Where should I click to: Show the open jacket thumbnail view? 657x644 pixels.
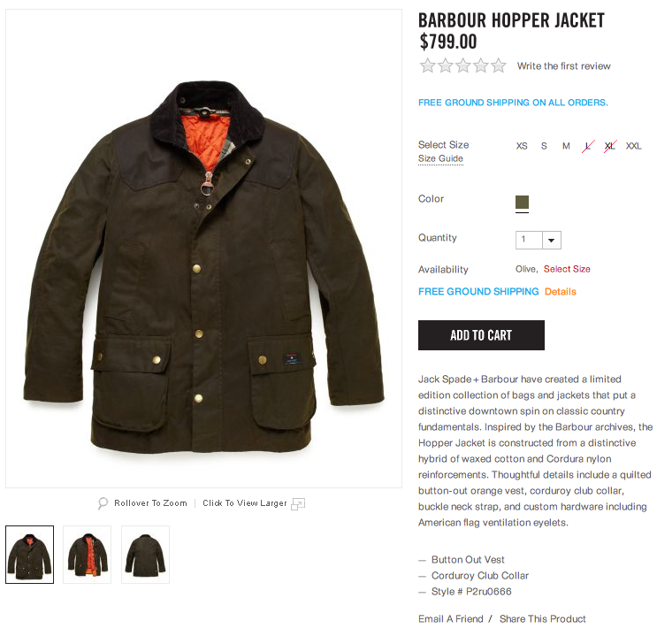click(x=88, y=555)
